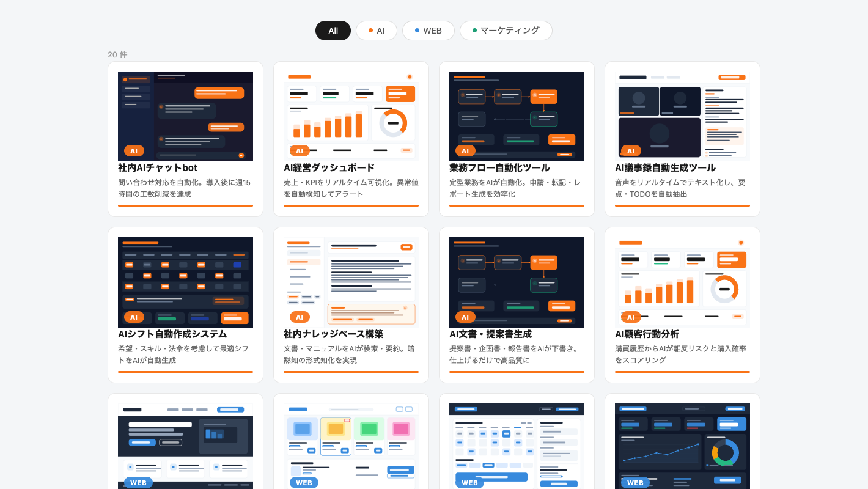Click the AI顧客行動分析 title
Viewport: 868px width, 489px height.
647,334
